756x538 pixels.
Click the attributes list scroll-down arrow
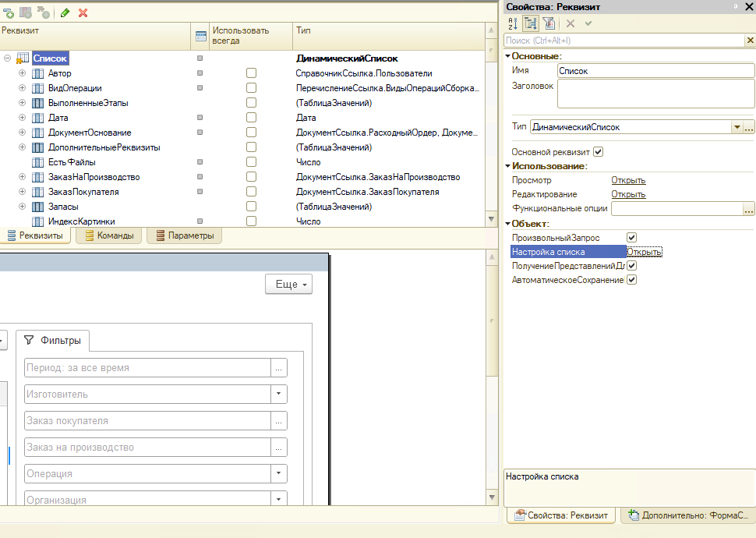pyautogui.click(x=491, y=220)
